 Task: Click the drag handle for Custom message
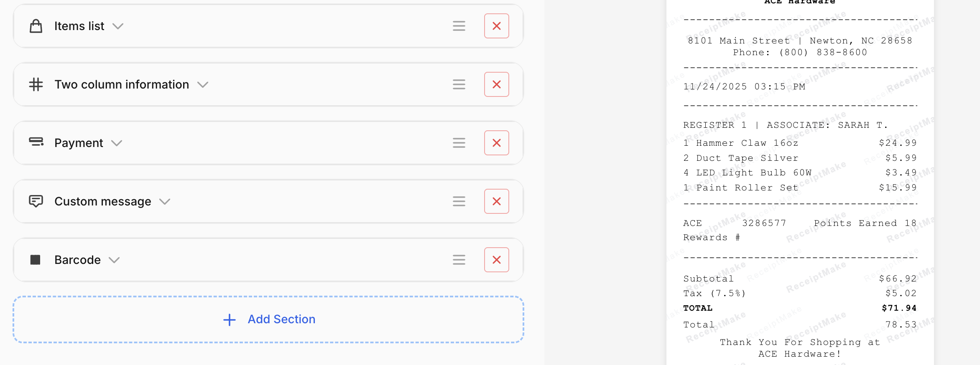[x=459, y=201]
